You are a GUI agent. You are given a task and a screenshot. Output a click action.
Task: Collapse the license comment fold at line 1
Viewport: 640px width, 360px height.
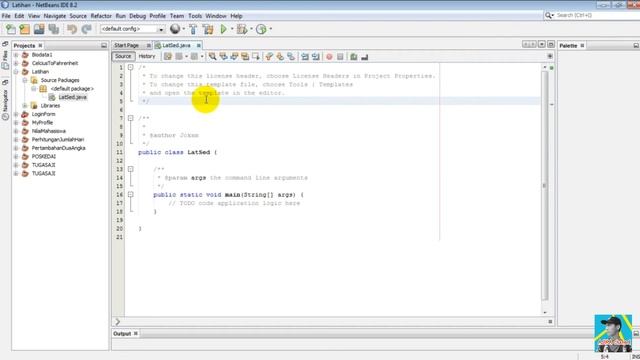point(131,67)
